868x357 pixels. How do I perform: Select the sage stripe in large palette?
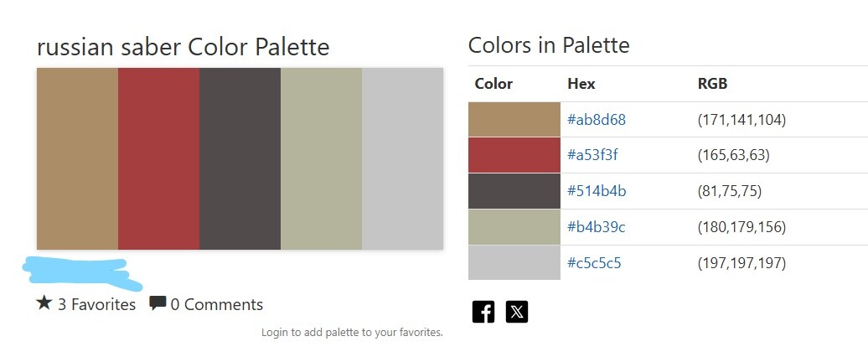click(321, 158)
